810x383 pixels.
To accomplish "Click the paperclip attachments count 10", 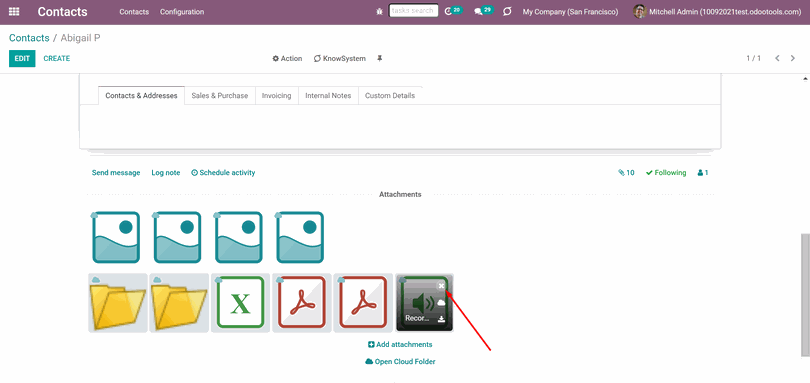I will [x=626, y=173].
